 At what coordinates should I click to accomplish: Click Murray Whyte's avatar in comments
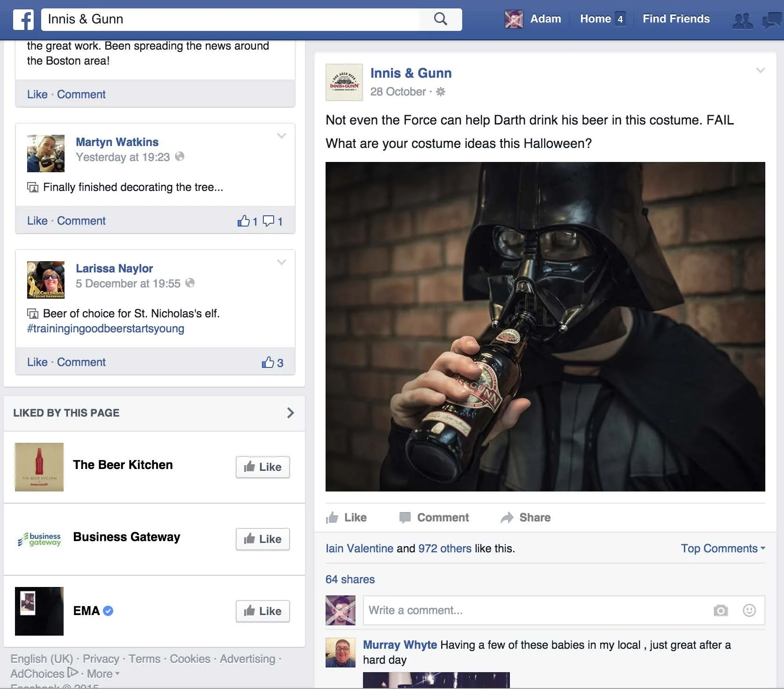341,652
